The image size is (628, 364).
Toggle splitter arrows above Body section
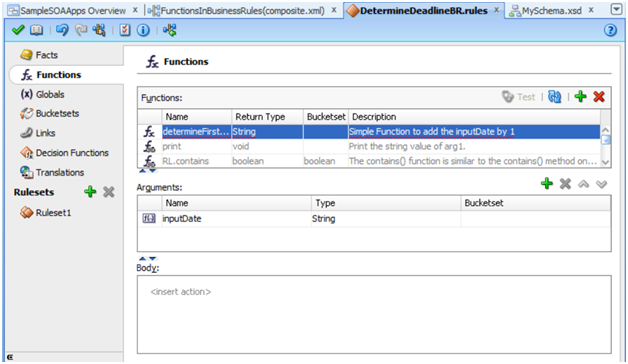click(x=147, y=259)
